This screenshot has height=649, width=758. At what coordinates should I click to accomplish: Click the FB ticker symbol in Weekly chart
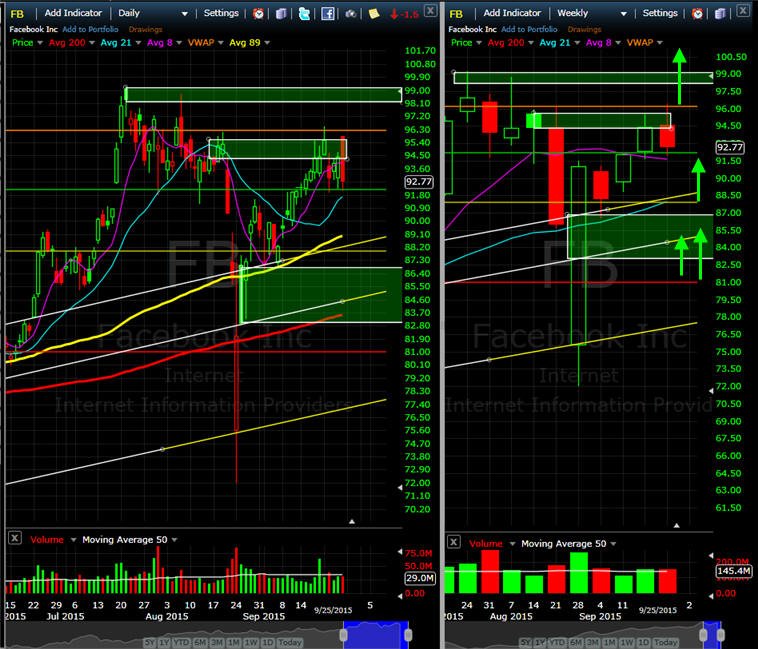pyautogui.click(x=456, y=14)
